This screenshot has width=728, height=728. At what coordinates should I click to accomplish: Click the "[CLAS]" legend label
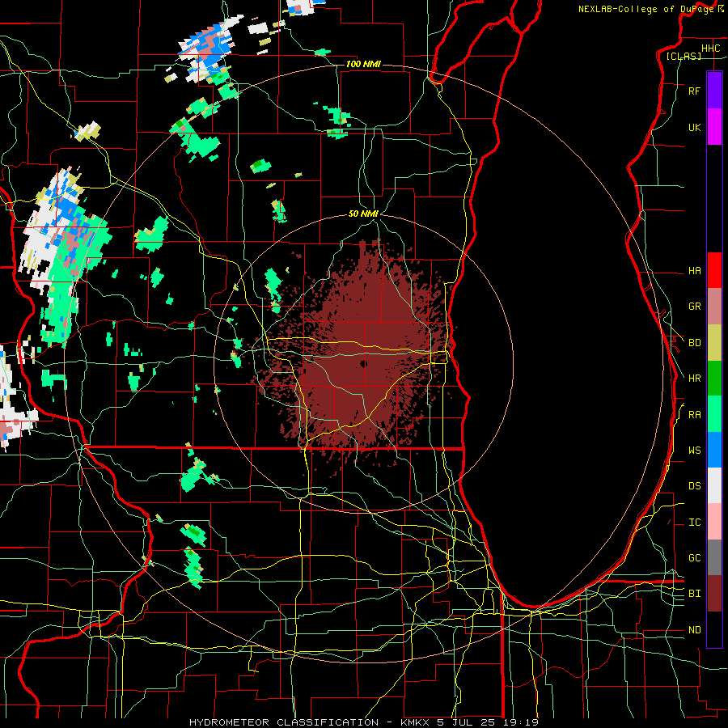(684, 56)
